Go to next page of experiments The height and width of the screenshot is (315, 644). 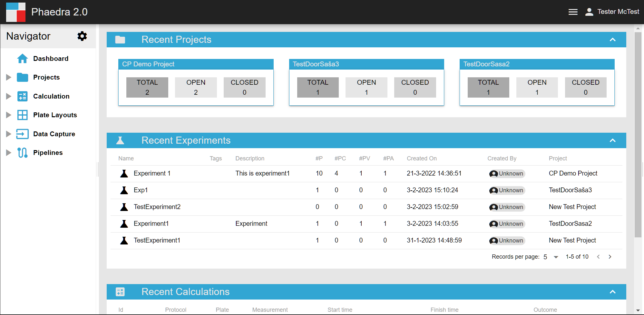(x=610, y=257)
